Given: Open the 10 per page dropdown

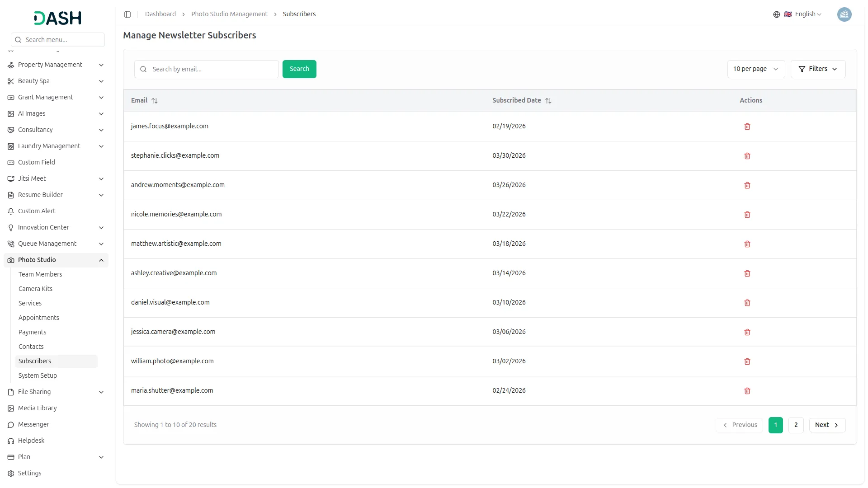Looking at the screenshot, I should coord(755,69).
